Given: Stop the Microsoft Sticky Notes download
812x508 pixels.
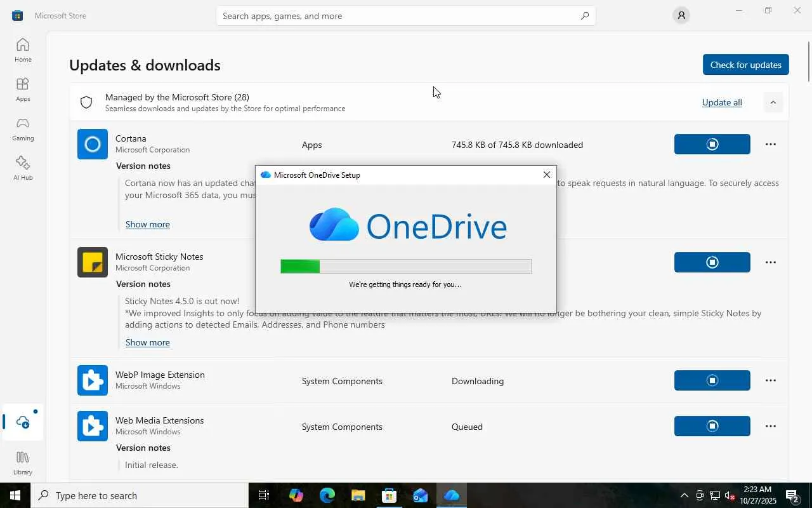Looking at the screenshot, I should [712, 262].
